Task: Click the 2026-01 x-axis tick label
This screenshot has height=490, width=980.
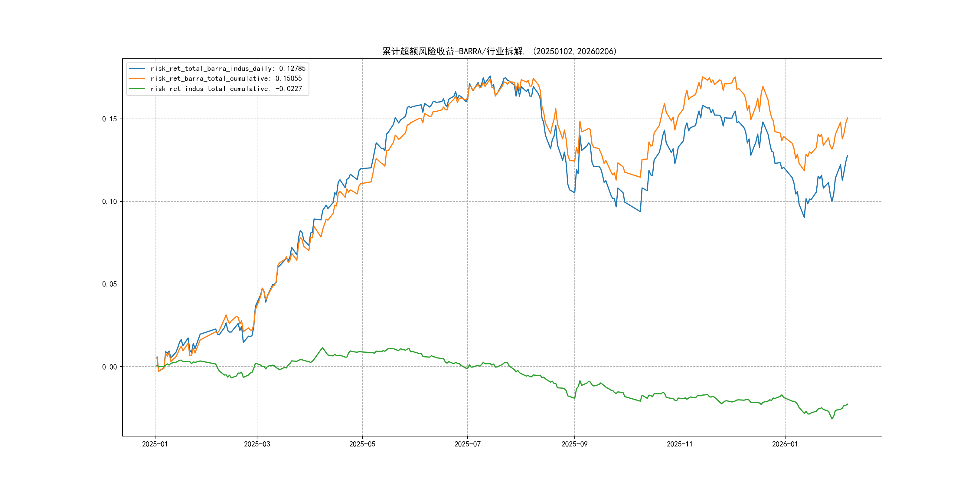Action: coord(785,444)
